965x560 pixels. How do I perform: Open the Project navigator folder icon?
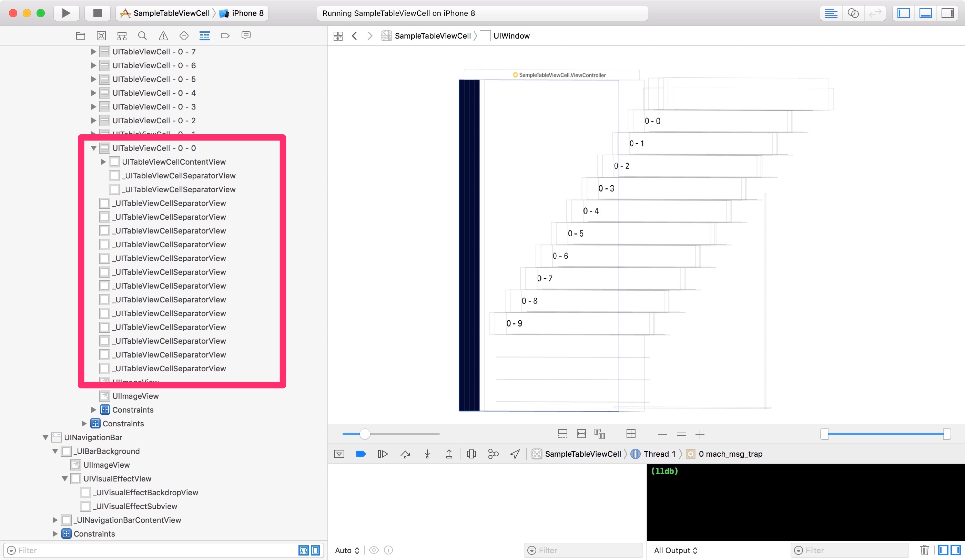(x=80, y=35)
